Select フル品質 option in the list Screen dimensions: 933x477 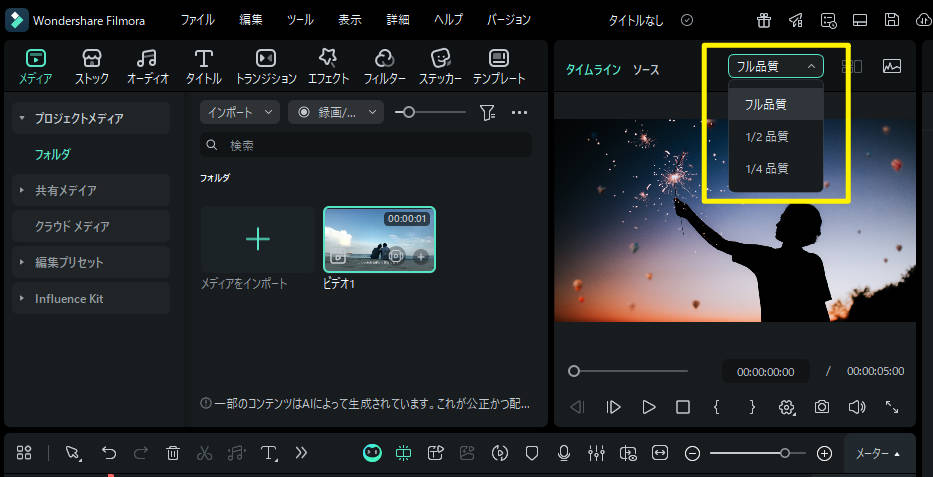[x=775, y=104]
